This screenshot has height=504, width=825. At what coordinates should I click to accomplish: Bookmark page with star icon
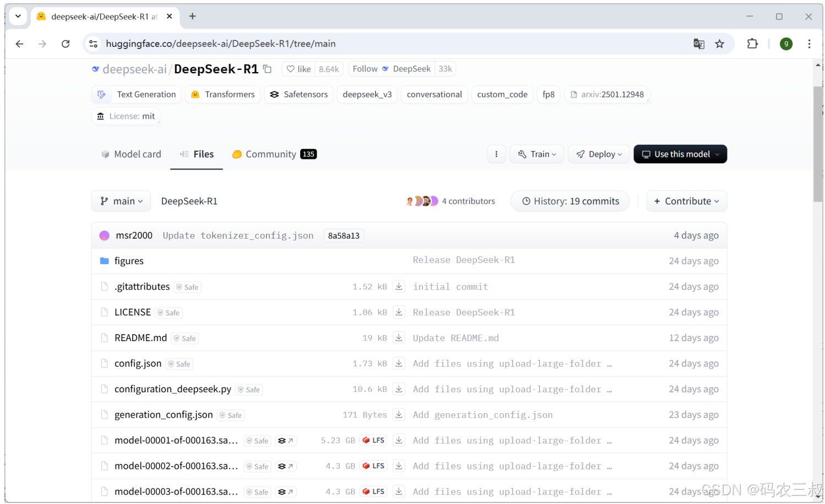point(720,43)
